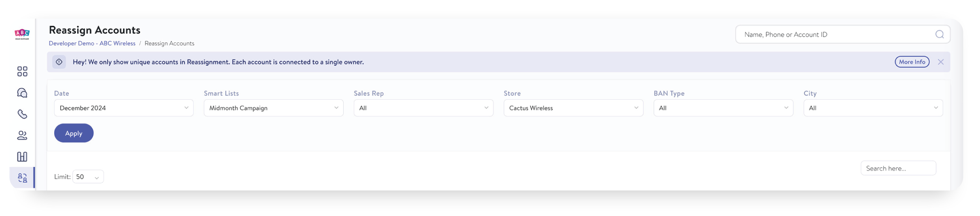Open the phone calls sidebar icon
The width and height of the screenshot is (980, 216).
point(22,114)
